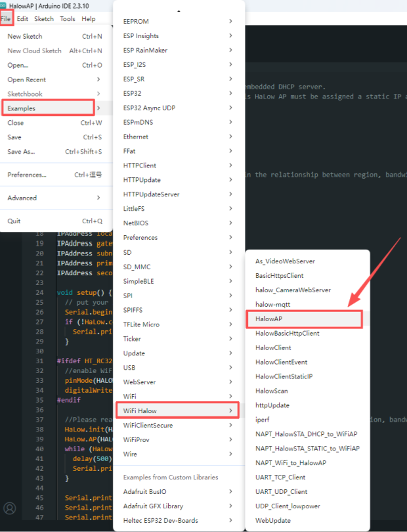Screen dimensions: 407x532
Task: Open the As_VideoWebServer example
Action: pyautogui.click(x=307, y=261)
